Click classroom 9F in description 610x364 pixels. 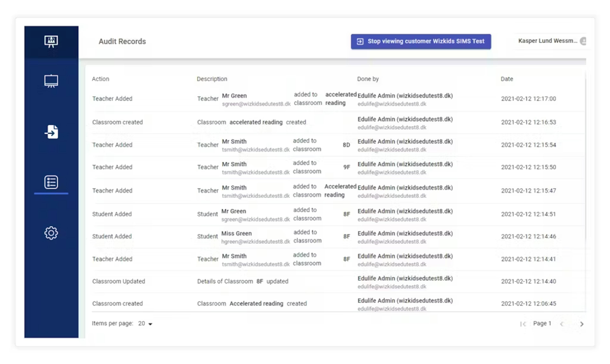(346, 167)
